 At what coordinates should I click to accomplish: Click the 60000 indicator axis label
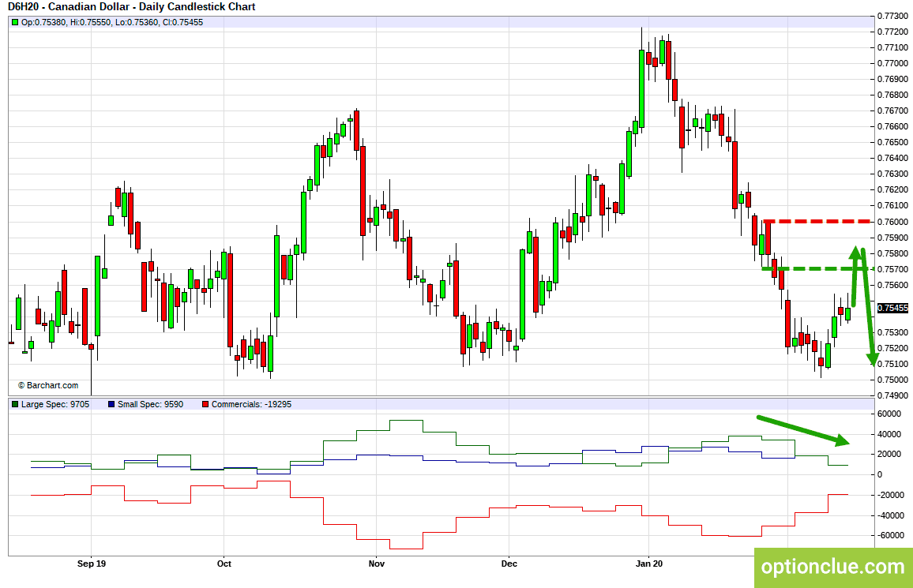[889, 414]
